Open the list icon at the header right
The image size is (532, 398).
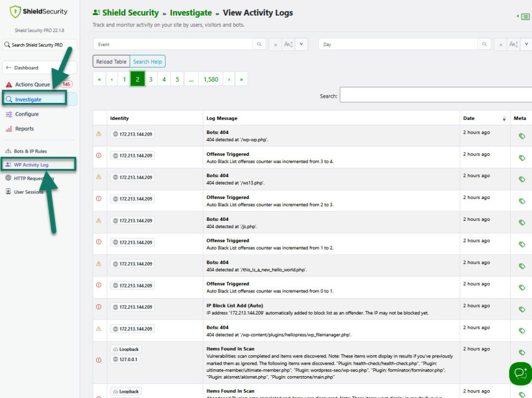tap(525, 16)
